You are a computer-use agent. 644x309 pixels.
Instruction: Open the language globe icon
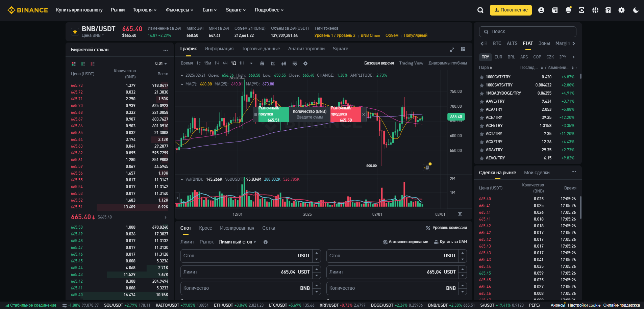coord(595,10)
